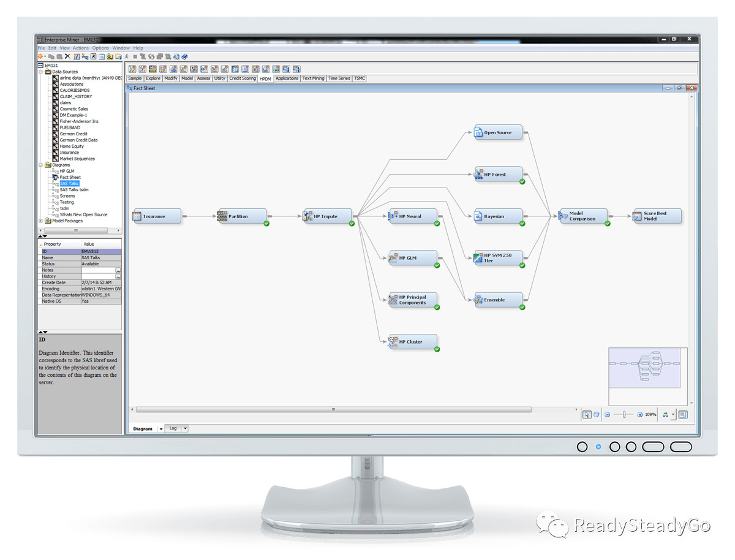Select SAS Talks tsdm in the tree
The height and width of the screenshot is (560, 735).
coord(74,190)
